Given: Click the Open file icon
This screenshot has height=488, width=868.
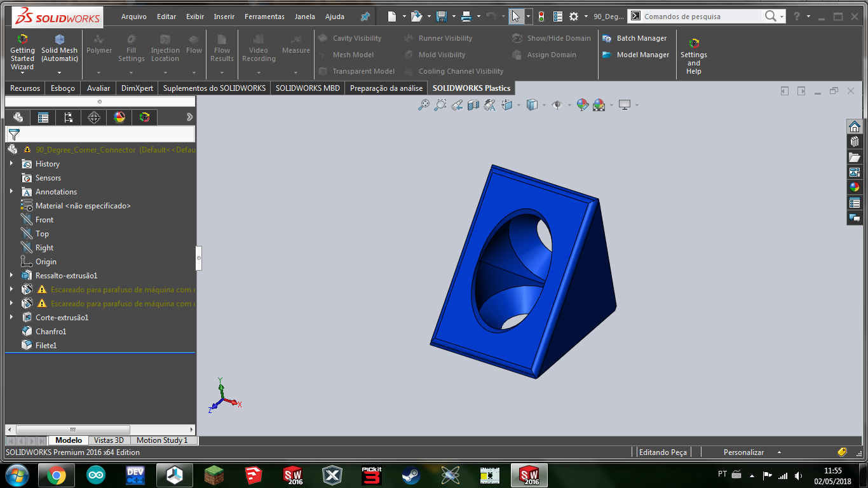Looking at the screenshot, I should click(x=416, y=17).
